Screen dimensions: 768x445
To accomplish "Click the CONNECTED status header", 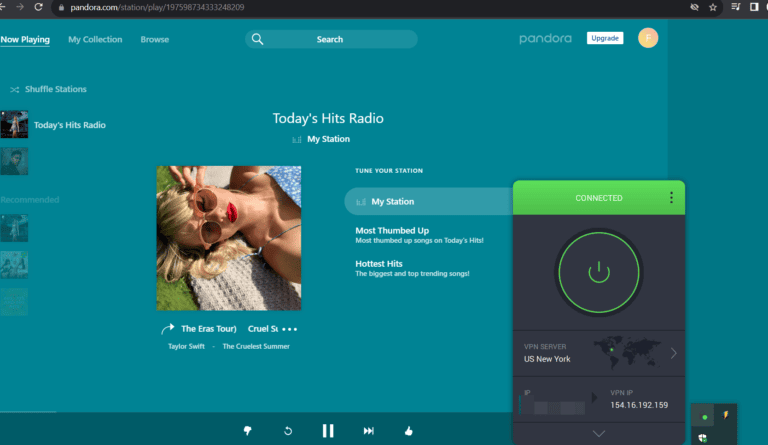I will click(599, 198).
